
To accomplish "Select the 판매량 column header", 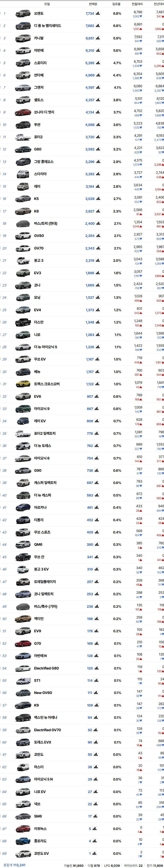I will coord(93,4).
